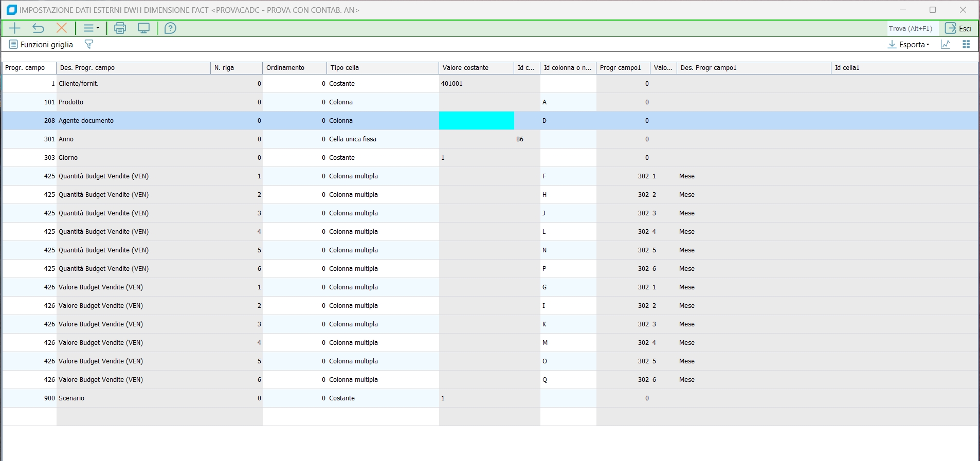Click the undo arrow icon in toolbar
980x461 pixels.
(38, 28)
